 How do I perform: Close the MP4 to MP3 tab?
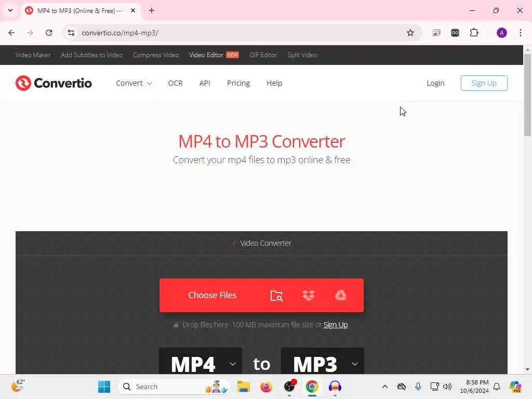tap(133, 10)
